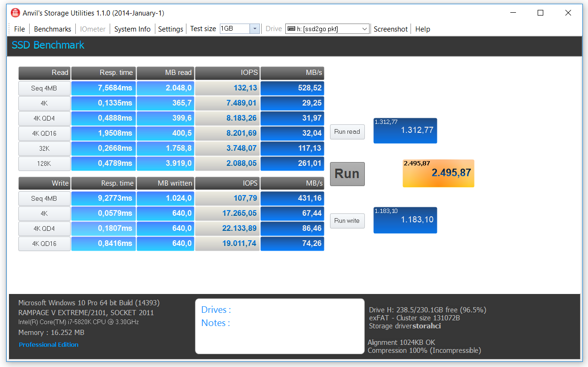Maximize the application window
Image resolution: width=588 pixels, height=367 pixels.
[x=540, y=13]
